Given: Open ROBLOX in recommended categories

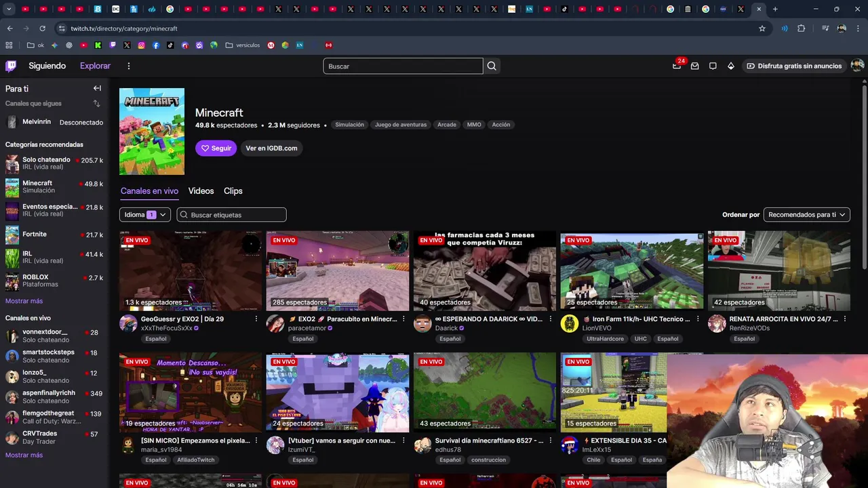Looking at the screenshot, I should 54,281.
